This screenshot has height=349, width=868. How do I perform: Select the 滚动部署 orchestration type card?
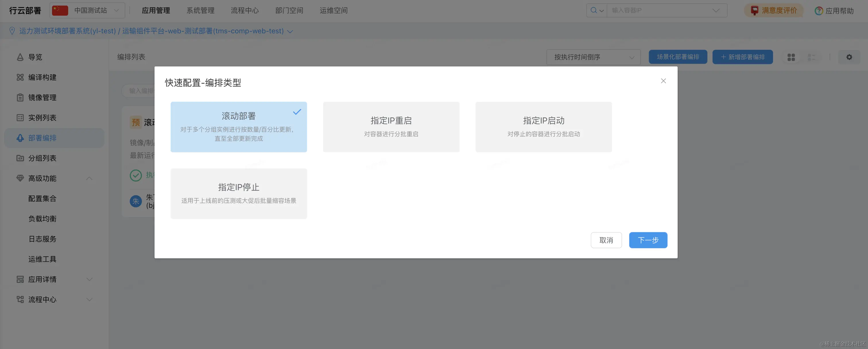click(239, 127)
